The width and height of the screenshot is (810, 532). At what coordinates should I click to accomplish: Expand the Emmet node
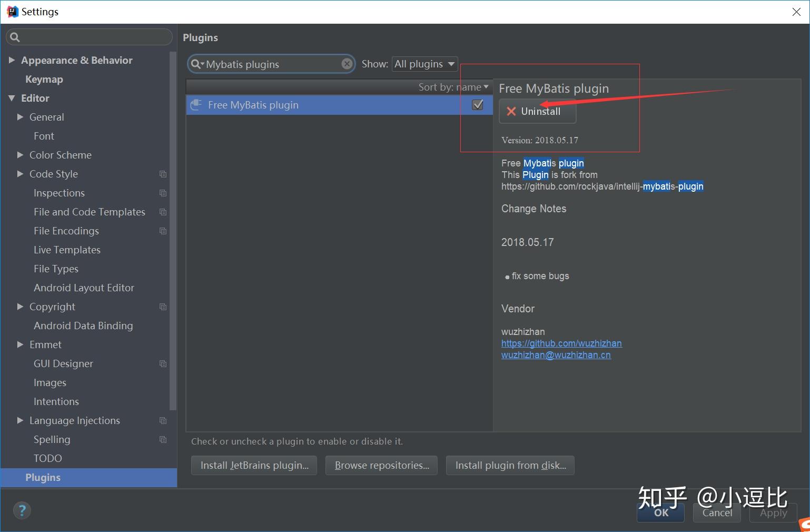[x=20, y=344]
